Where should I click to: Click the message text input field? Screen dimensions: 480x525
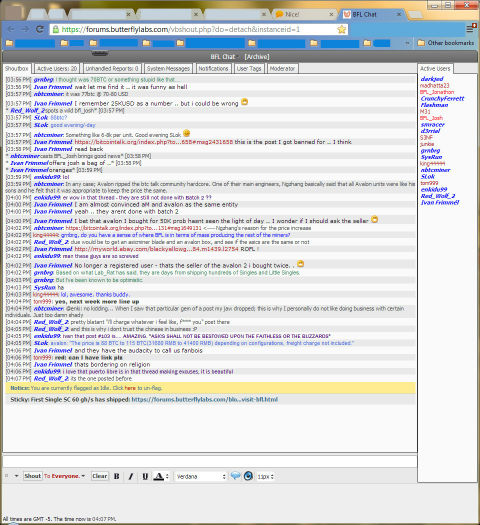[x=210, y=461]
